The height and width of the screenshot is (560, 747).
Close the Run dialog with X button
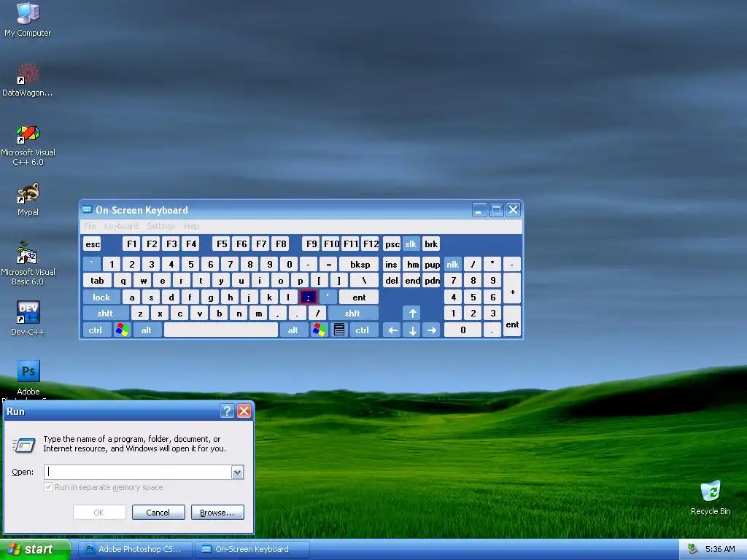click(244, 411)
